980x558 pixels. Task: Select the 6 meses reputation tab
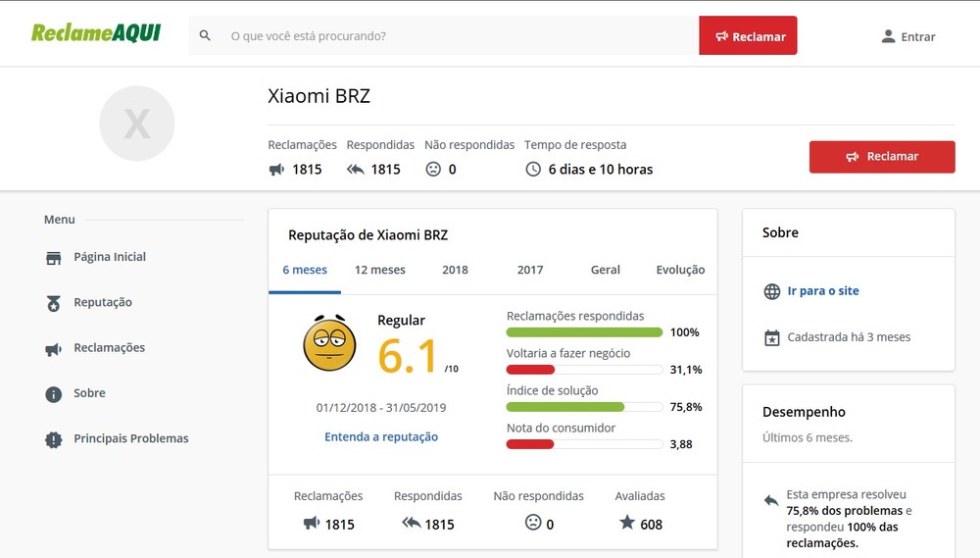305,271
